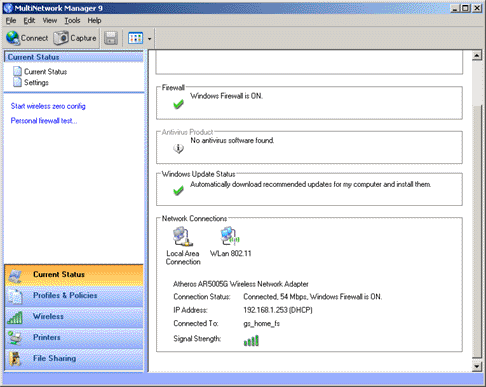
Task: Click the MultiNetwork Manager title bar icon
Action: (x=8, y=8)
